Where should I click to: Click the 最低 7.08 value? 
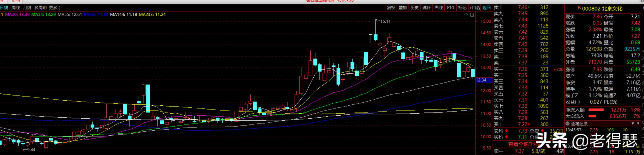635,30
